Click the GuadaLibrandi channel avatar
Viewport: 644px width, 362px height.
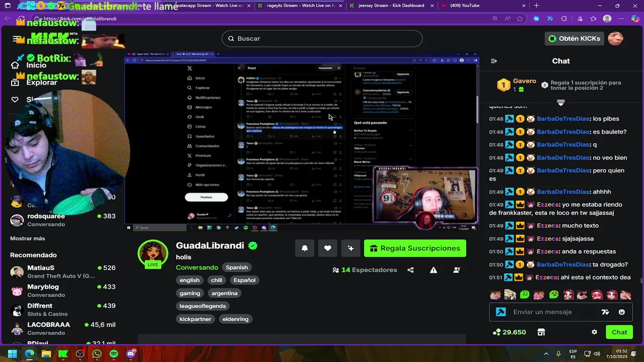pyautogui.click(x=153, y=254)
